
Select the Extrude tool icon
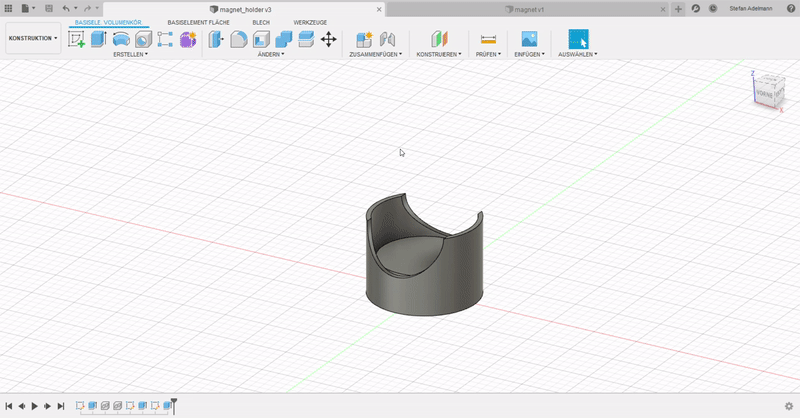[x=98, y=40]
